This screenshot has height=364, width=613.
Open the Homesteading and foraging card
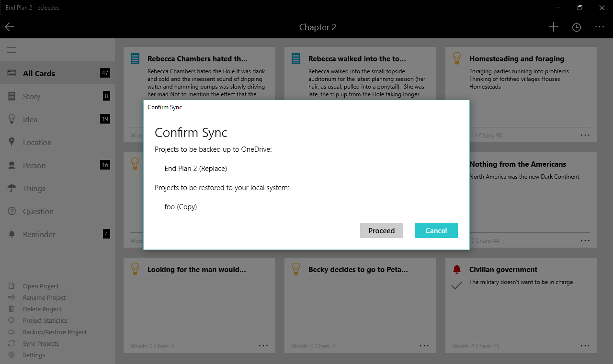(x=516, y=59)
